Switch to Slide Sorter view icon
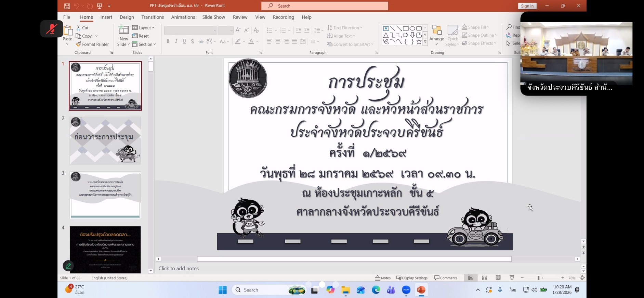Image resolution: width=644 pixels, height=298 pixels. click(484, 278)
